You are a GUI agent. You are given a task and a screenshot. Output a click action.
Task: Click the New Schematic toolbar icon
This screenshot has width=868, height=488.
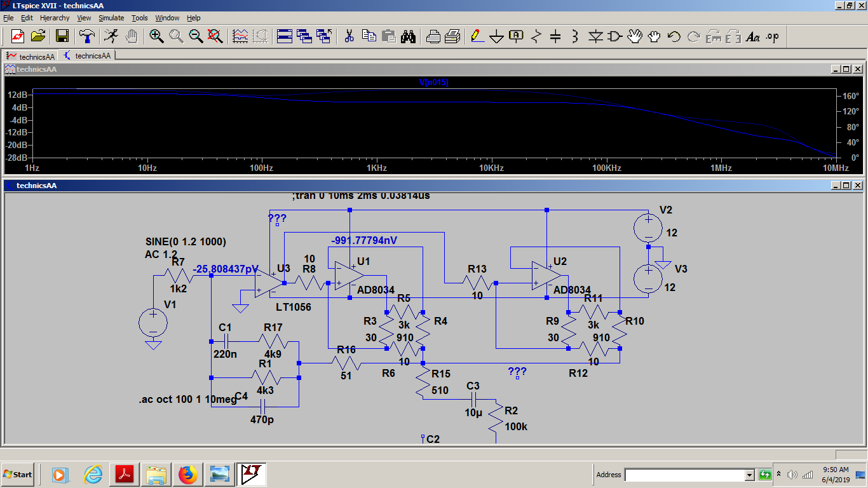click(17, 36)
